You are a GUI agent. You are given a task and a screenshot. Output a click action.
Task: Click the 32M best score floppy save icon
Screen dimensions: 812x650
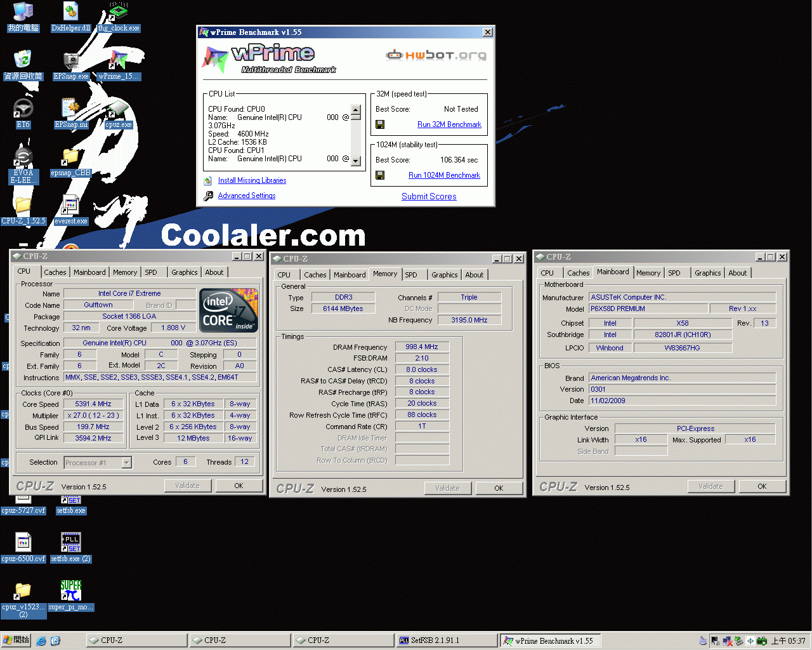pyautogui.click(x=380, y=124)
